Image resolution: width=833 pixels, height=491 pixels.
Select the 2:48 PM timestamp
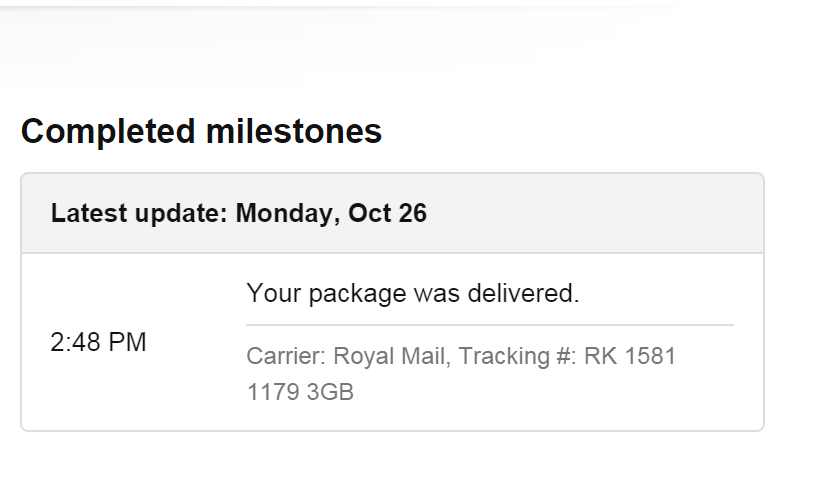pyautogui.click(x=98, y=343)
